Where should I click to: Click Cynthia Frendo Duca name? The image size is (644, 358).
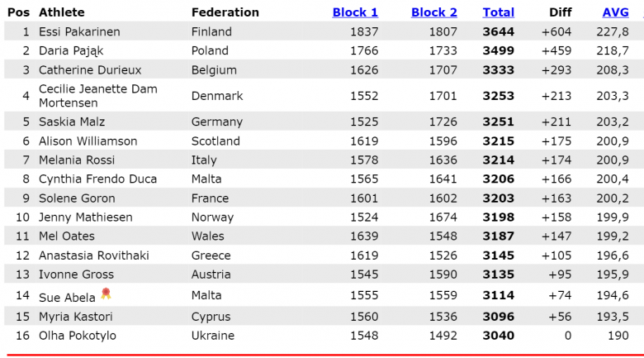coord(97,179)
